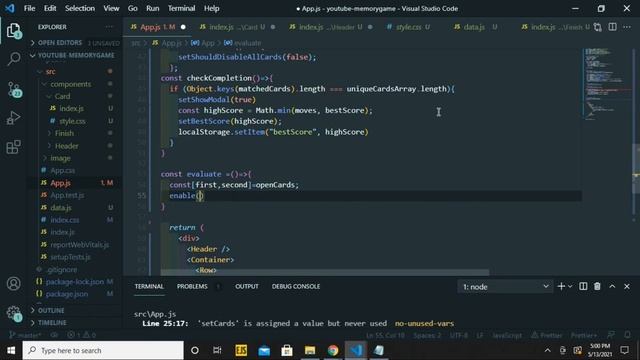Image resolution: width=640 pixels, height=360 pixels.
Task: Open reportWebVitals.js file
Action: pyautogui.click(x=80, y=244)
